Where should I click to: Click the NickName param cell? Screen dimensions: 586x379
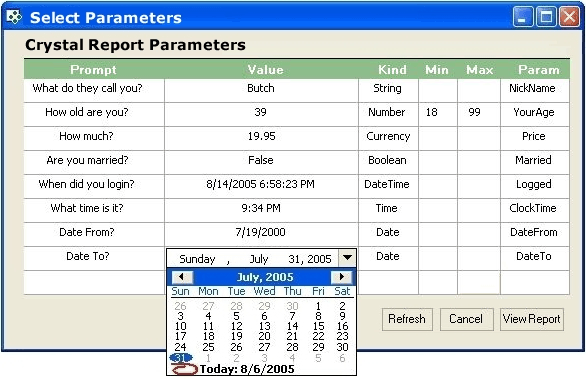535,90
